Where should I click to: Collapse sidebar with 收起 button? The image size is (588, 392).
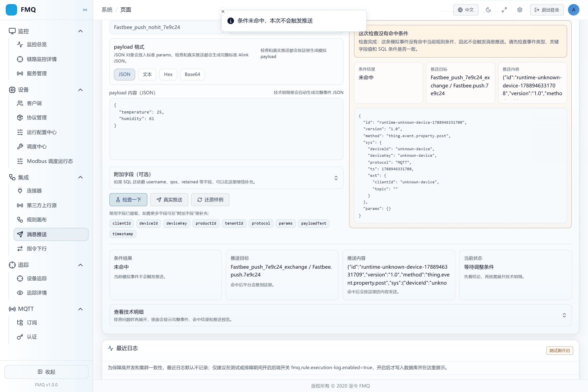47,372
